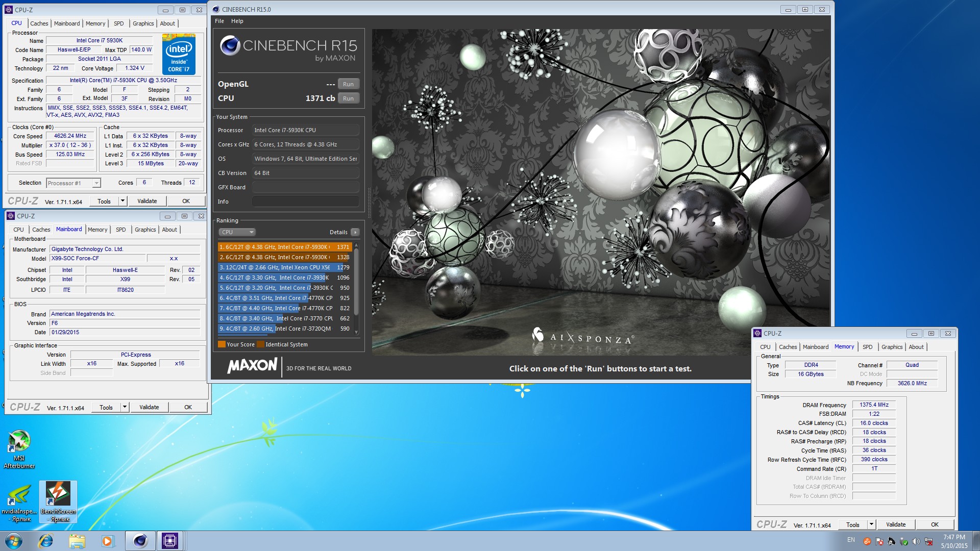Open MSI Afterburner desktop shortcut
Screen dimensions: 980x551
click(19, 449)
